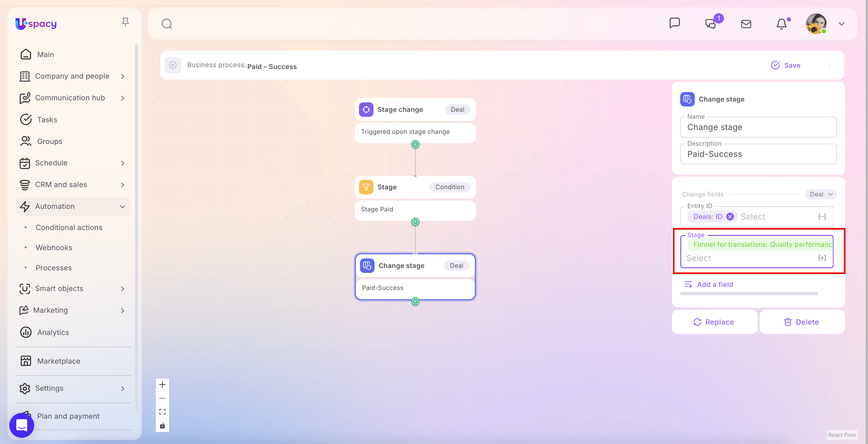Delete the Change stage action
Image resolution: width=868 pixels, height=444 pixels.
pyautogui.click(x=802, y=322)
